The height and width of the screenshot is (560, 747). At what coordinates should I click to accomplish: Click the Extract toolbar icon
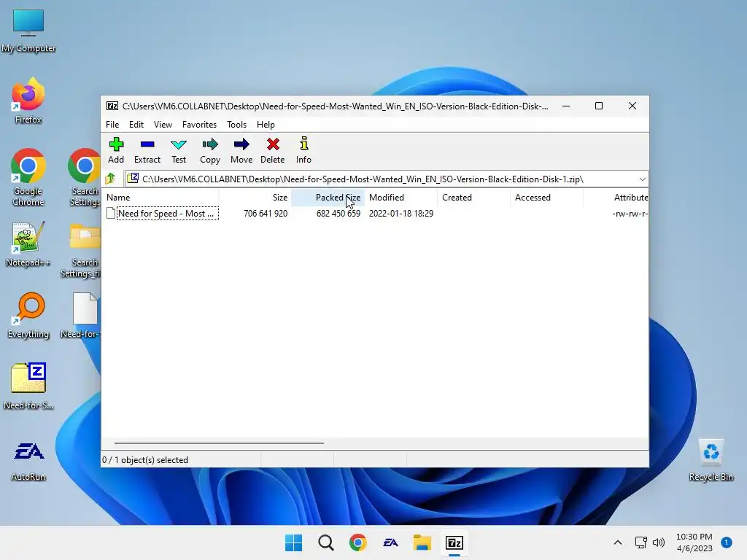(147, 150)
